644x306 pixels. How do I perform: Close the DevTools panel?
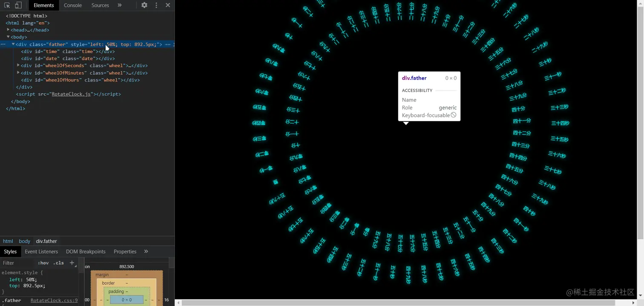pos(168,5)
